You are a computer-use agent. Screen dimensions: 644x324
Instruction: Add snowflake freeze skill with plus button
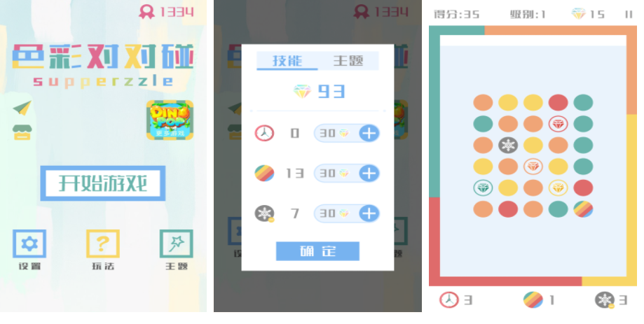click(x=369, y=213)
